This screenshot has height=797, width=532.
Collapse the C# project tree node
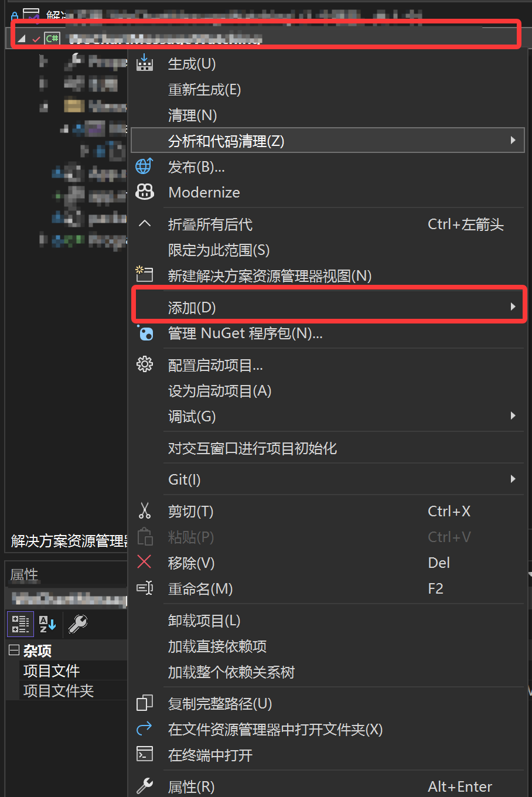[22, 39]
